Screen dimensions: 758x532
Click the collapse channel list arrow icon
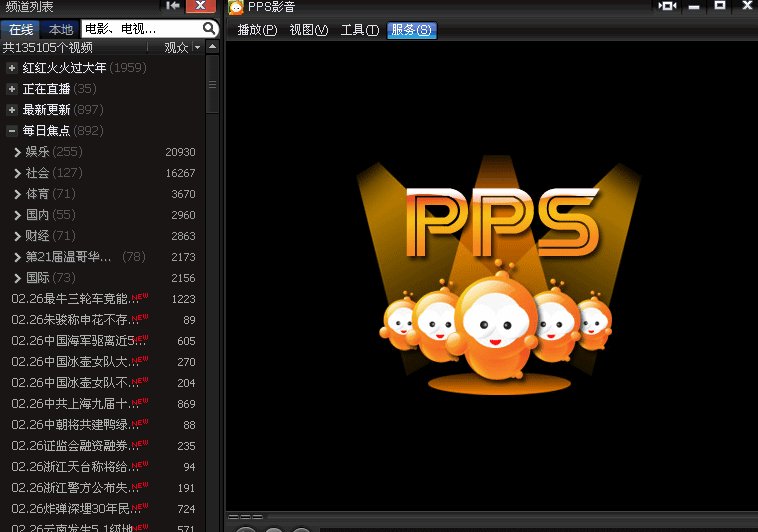coord(173,5)
